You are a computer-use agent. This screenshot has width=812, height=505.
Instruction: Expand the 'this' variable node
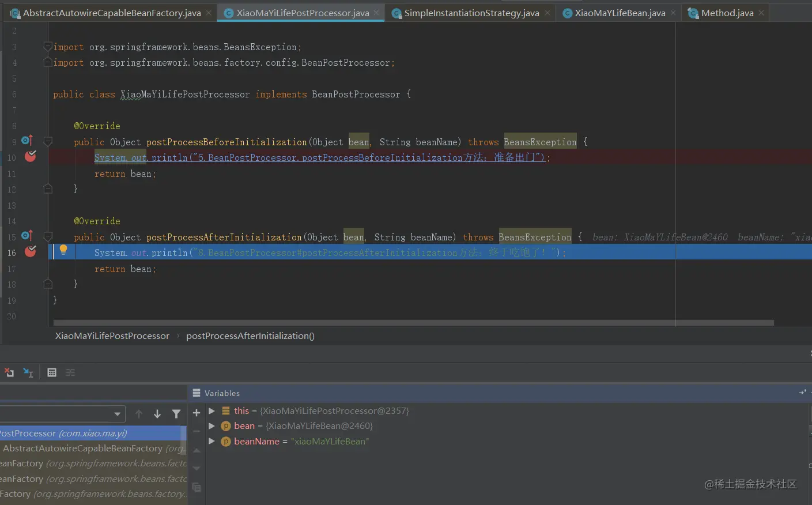212,411
